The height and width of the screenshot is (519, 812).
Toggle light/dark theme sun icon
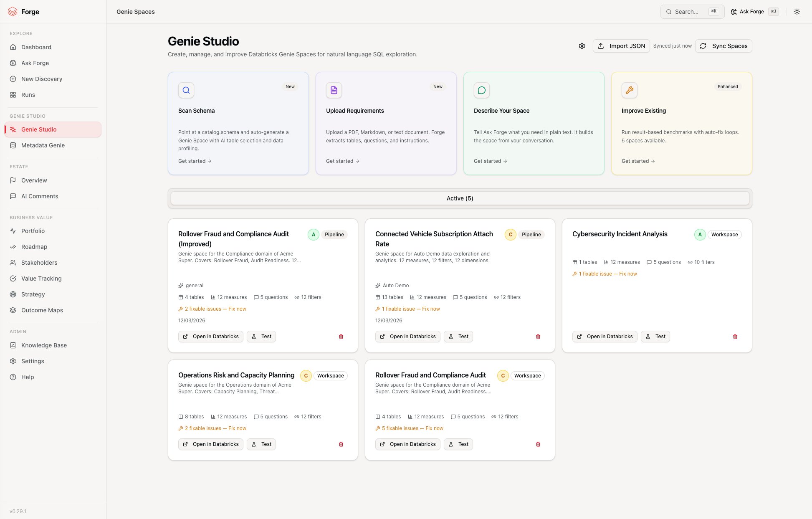click(x=797, y=12)
